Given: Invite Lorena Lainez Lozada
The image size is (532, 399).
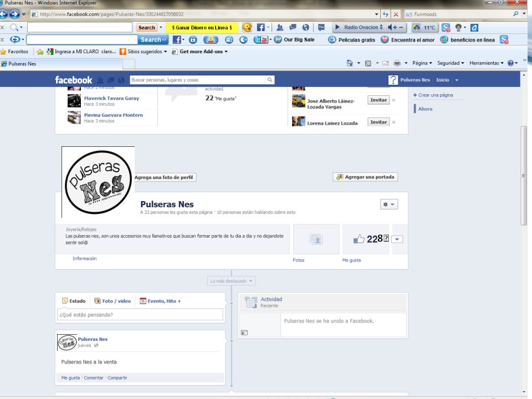Looking at the screenshot, I should pos(378,122).
